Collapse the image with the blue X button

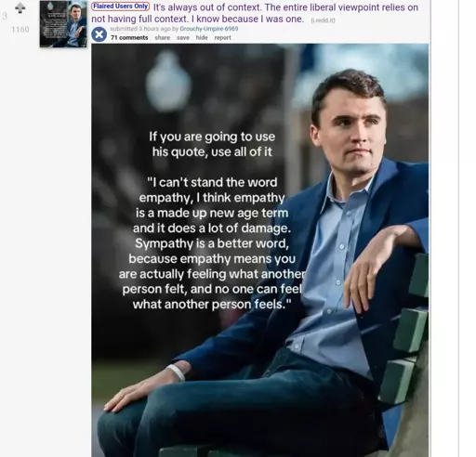99,34
